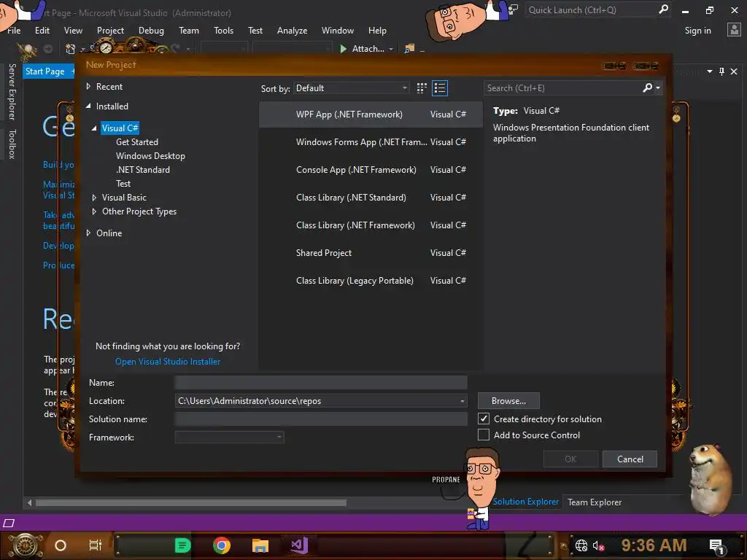The height and width of the screenshot is (560, 747).
Task: Collapse the Installed node
Action: pyautogui.click(x=88, y=106)
